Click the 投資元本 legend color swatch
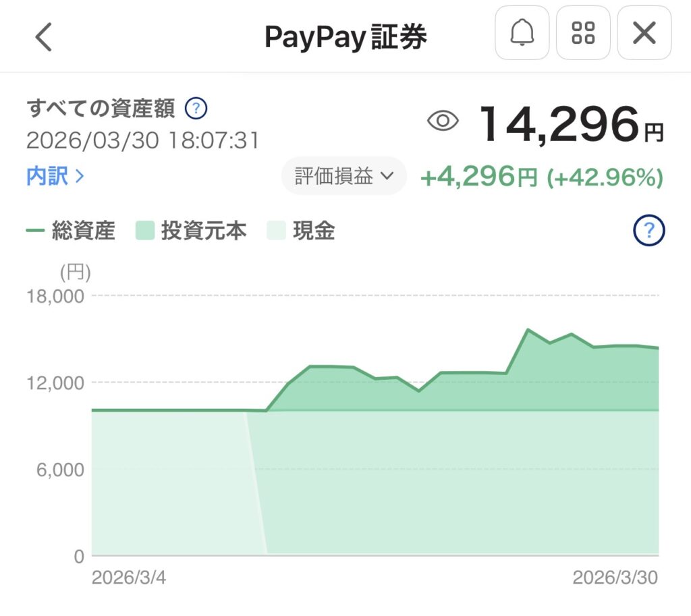 click(x=146, y=231)
